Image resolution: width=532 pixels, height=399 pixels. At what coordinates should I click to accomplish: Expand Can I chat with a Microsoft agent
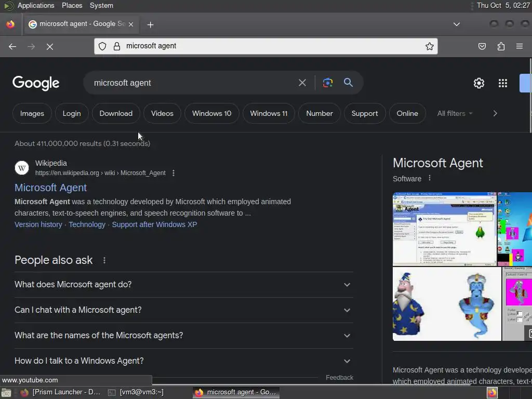click(x=183, y=310)
